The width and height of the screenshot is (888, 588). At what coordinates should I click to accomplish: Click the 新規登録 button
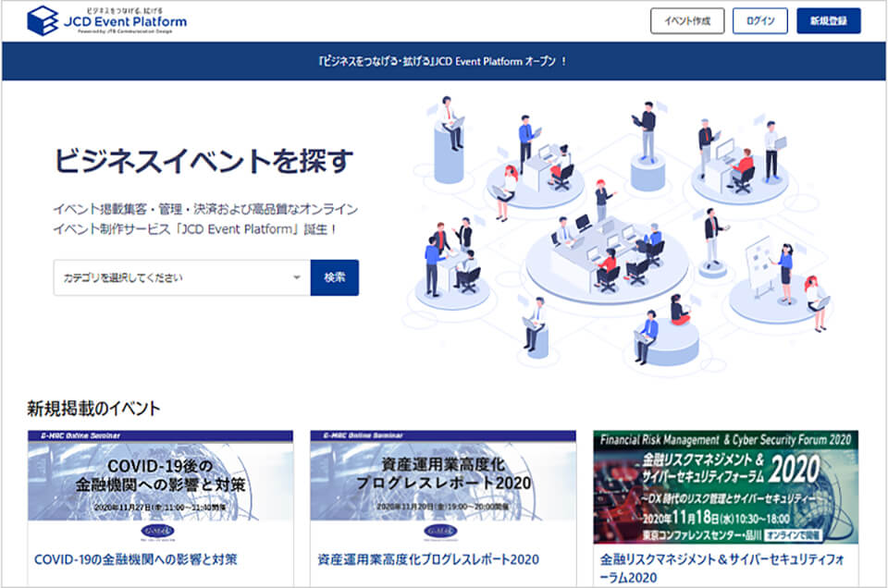point(829,21)
